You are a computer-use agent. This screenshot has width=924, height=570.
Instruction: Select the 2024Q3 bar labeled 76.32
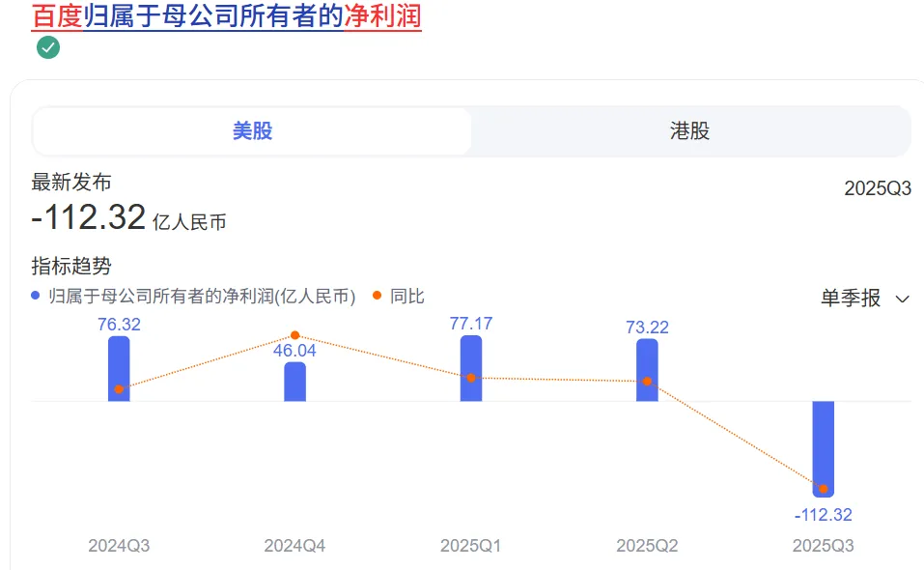coord(119,368)
